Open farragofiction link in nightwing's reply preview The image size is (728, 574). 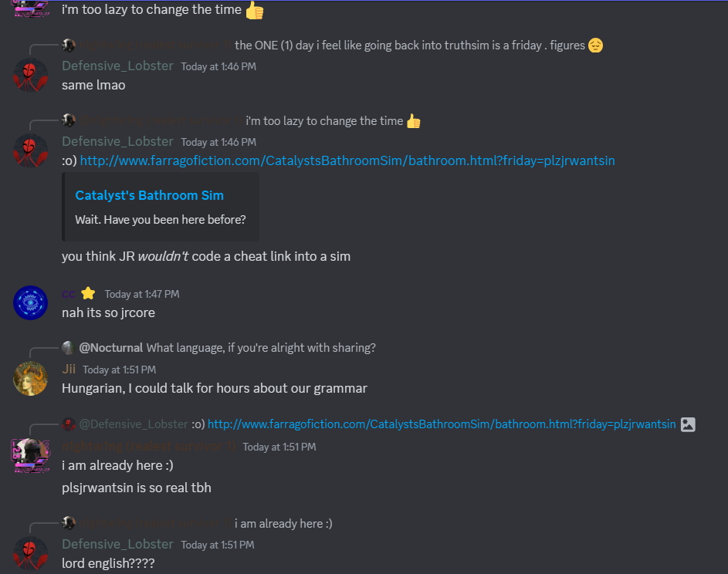click(x=442, y=424)
